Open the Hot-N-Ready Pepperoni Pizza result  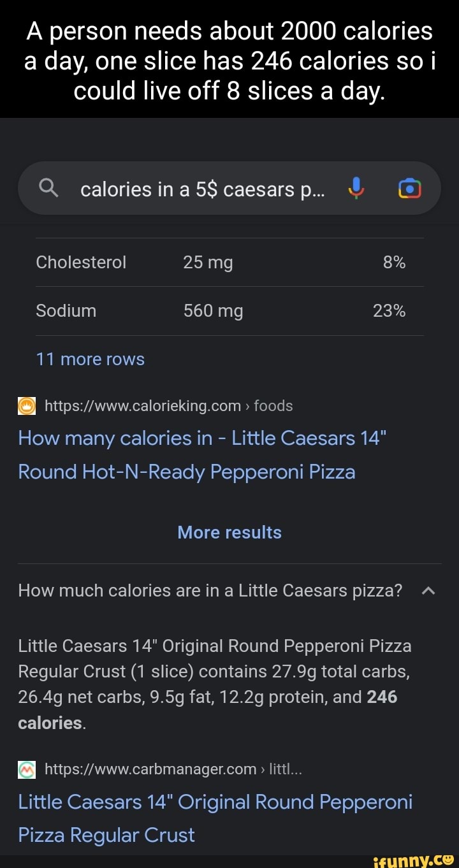201,455
